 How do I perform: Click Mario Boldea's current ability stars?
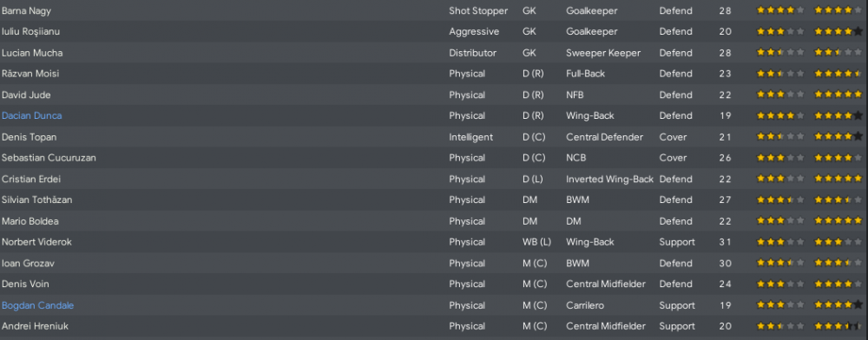pyautogui.click(x=780, y=221)
